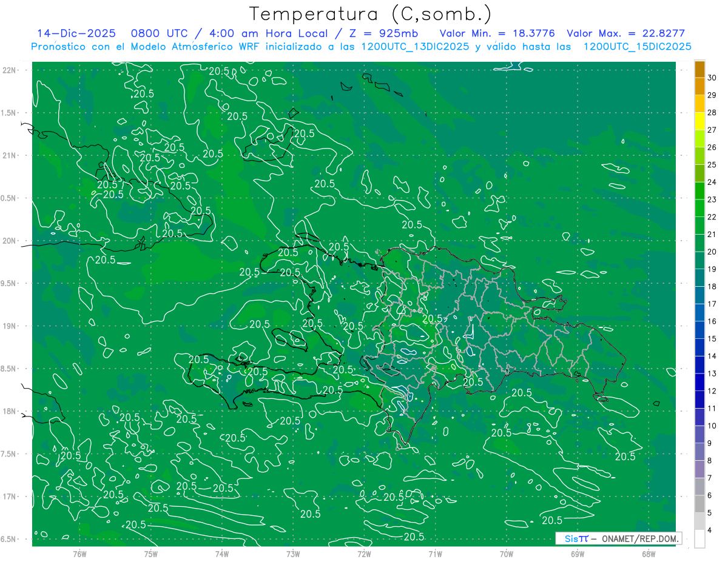The image size is (728, 562).
Task: Click the "75W" longitude label
Action: [150, 554]
